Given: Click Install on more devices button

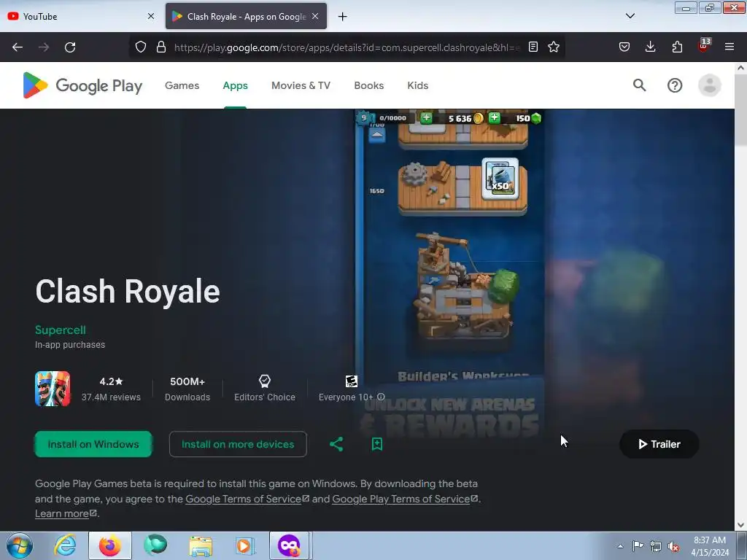Looking at the screenshot, I should 238,444.
